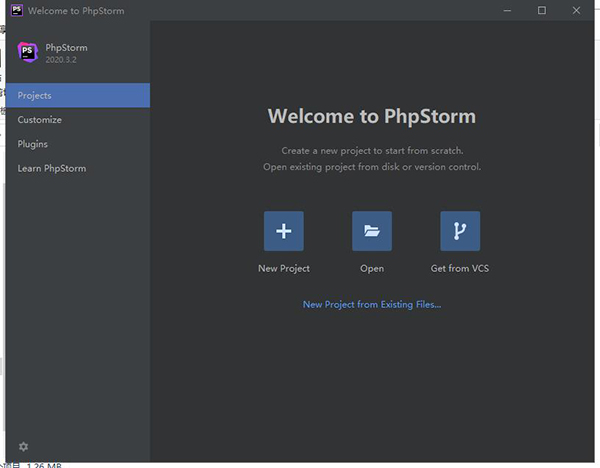Click the Open folder icon
600x468 pixels.
371,231
